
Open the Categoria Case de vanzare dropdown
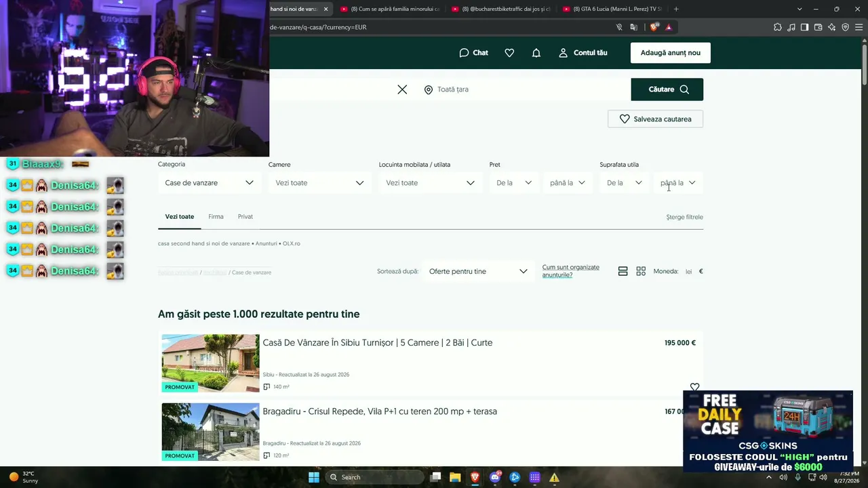coord(209,183)
